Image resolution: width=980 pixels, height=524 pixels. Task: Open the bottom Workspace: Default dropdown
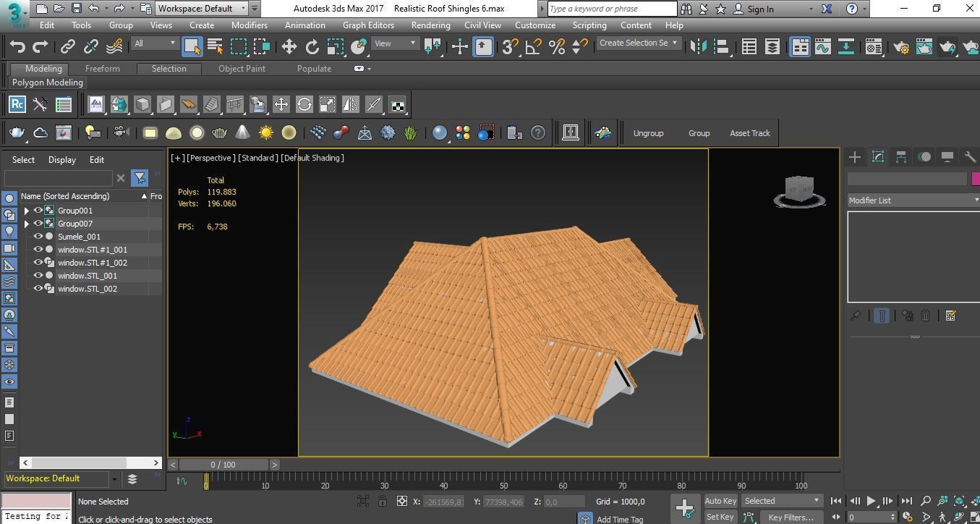(61, 478)
